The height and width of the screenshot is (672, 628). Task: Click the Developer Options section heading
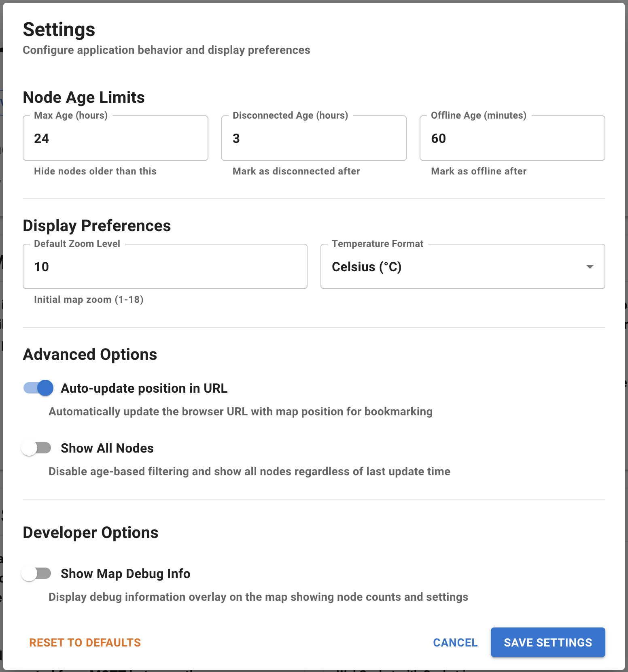coord(91,532)
